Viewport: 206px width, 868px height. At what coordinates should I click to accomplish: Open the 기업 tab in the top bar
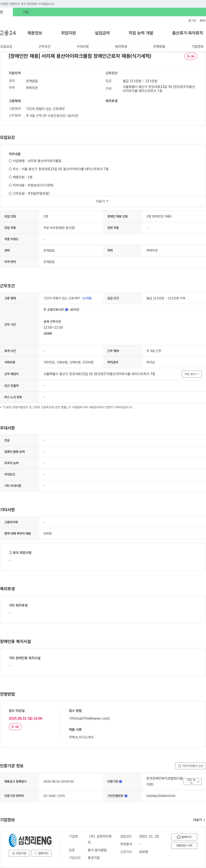coord(26,12)
